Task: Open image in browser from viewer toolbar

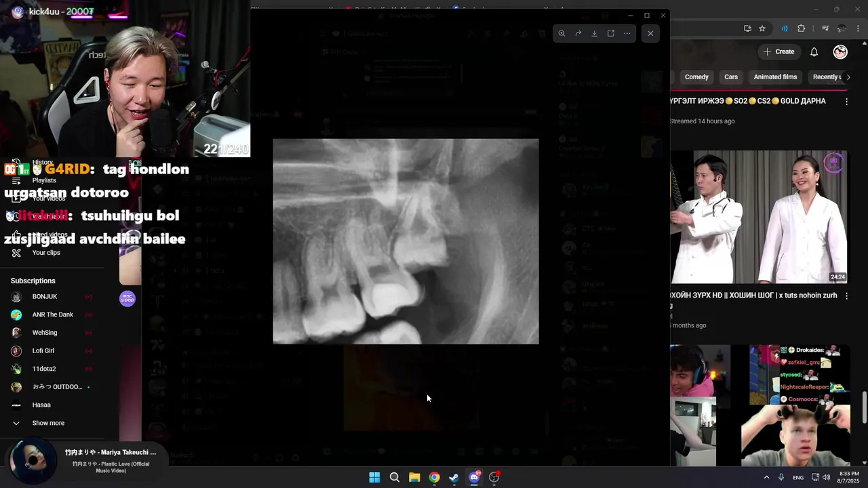Action: point(610,33)
